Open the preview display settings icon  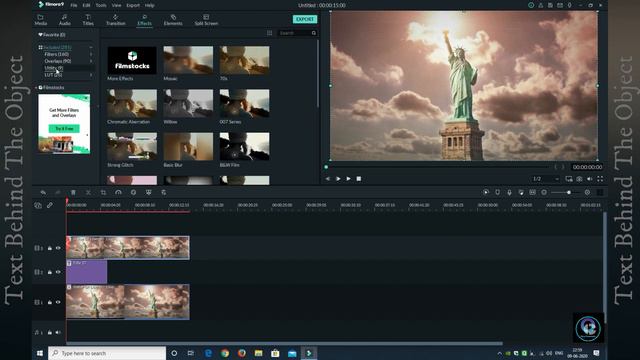569,179
